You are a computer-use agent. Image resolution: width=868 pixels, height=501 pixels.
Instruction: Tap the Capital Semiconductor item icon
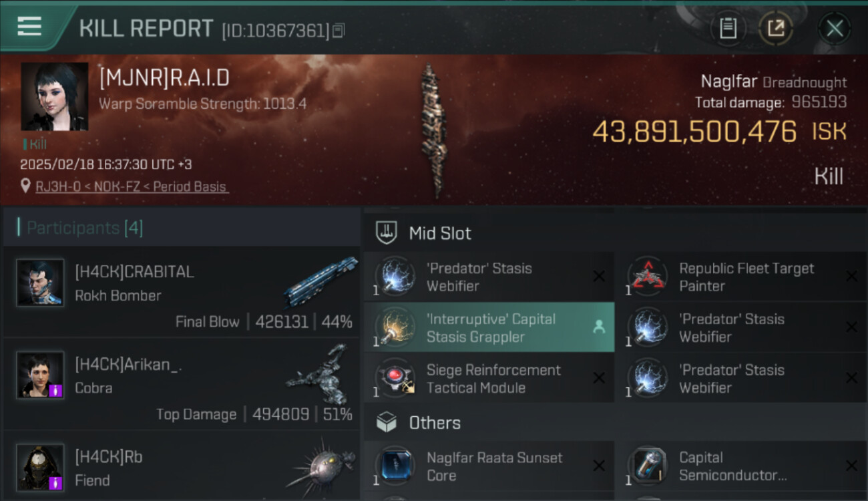[646, 466]
